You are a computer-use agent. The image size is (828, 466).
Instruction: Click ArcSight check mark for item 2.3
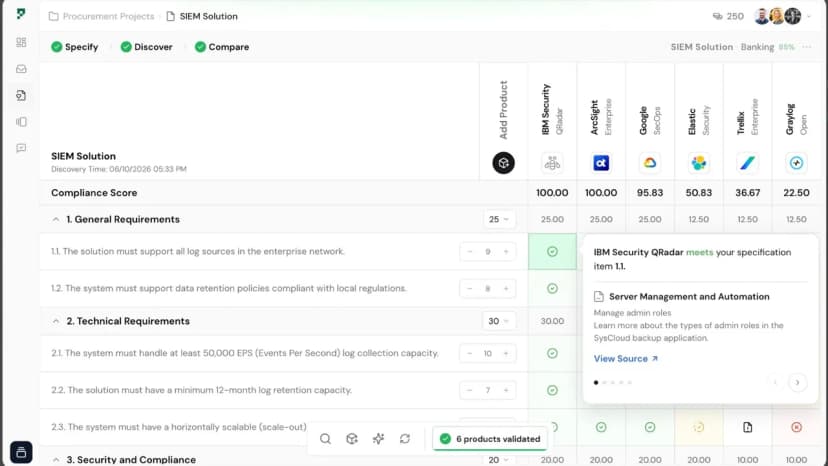click(x=601, y=427)
